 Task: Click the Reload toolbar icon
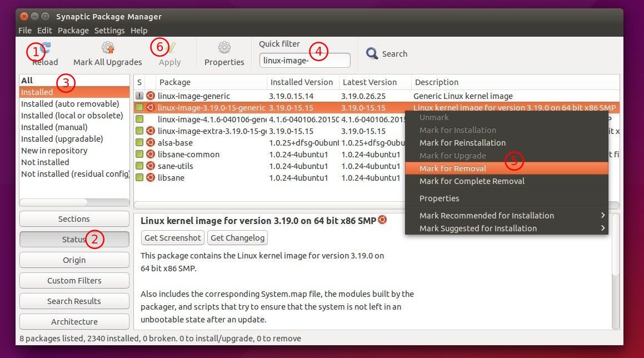coord(45,48)
